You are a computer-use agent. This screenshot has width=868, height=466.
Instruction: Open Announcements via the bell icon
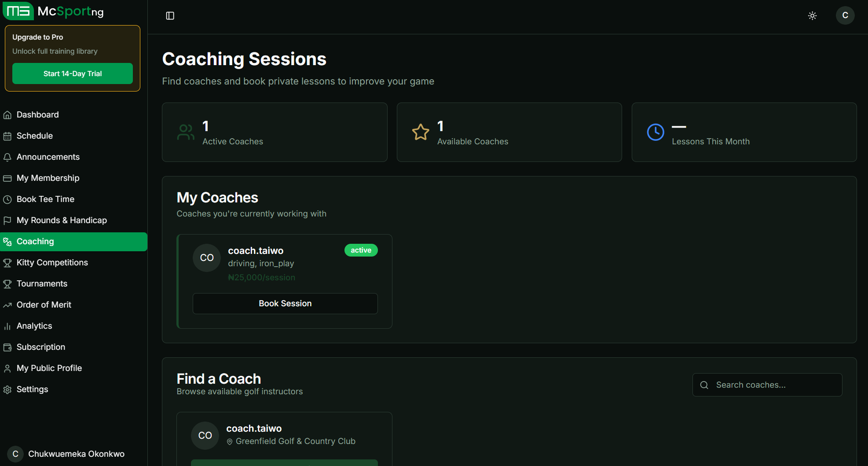pyautogui.click(x=8, y=157)
